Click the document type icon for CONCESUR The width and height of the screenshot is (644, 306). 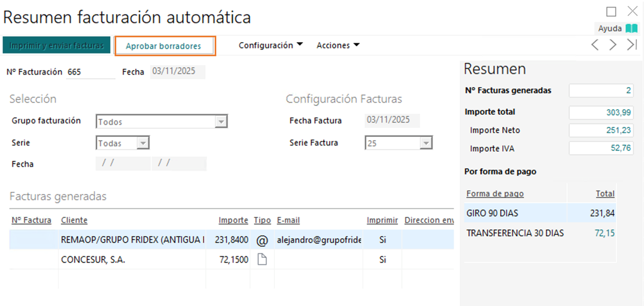pos(262,260)
